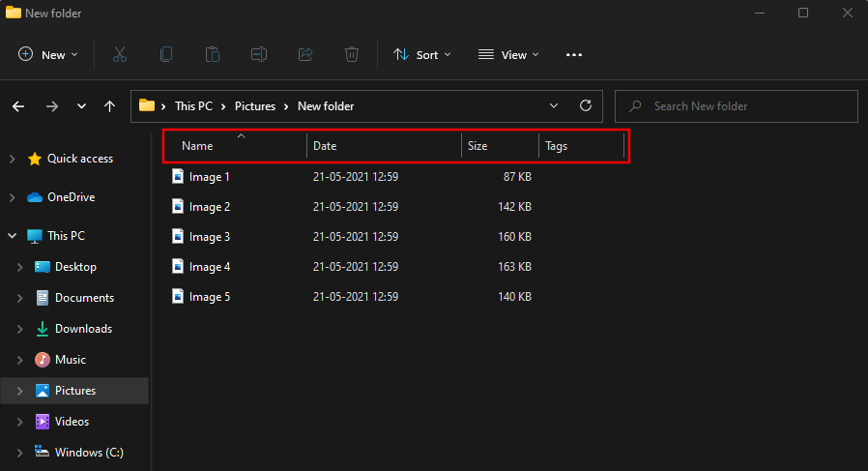Open the View dropdown menu
868x471 pixels.
[508, 55]
